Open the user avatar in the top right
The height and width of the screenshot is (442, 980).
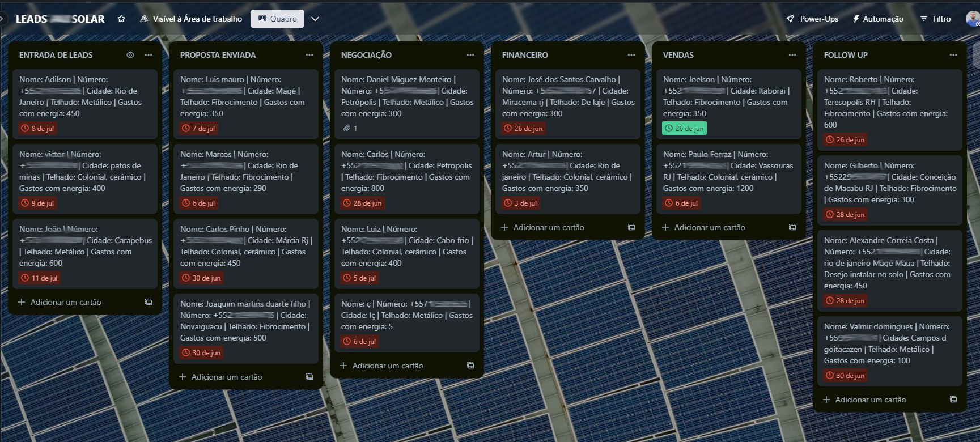[973, 19]
